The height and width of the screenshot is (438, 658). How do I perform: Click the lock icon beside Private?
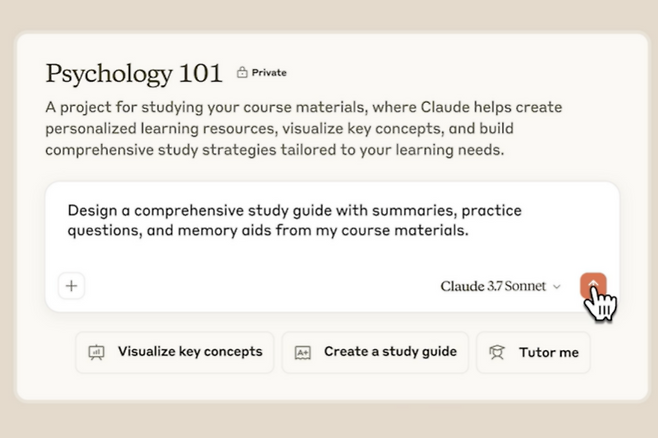click(x=242, y=72)
